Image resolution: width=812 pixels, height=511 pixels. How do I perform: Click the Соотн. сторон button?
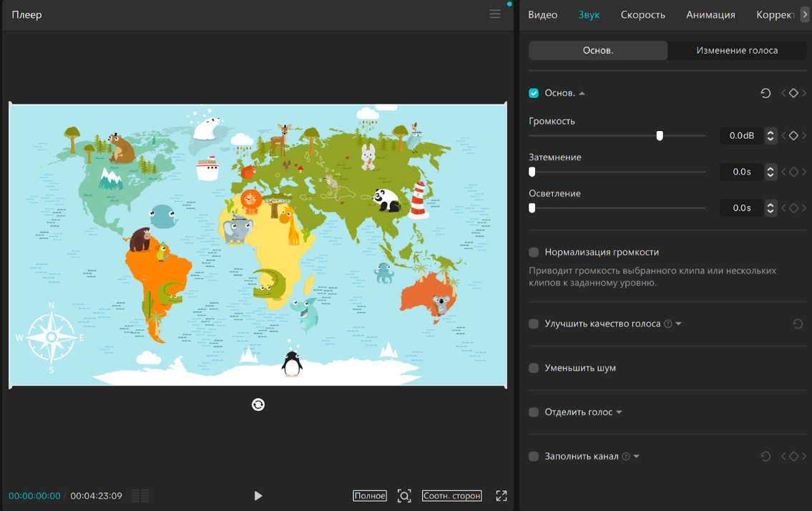click(451, 496)
